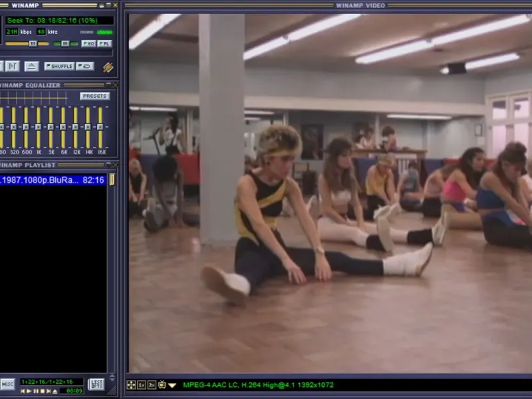This screenshot has height=399, width=532.
Task: Open the equalizer PRESETS menu
Action: tap(95, 96)
